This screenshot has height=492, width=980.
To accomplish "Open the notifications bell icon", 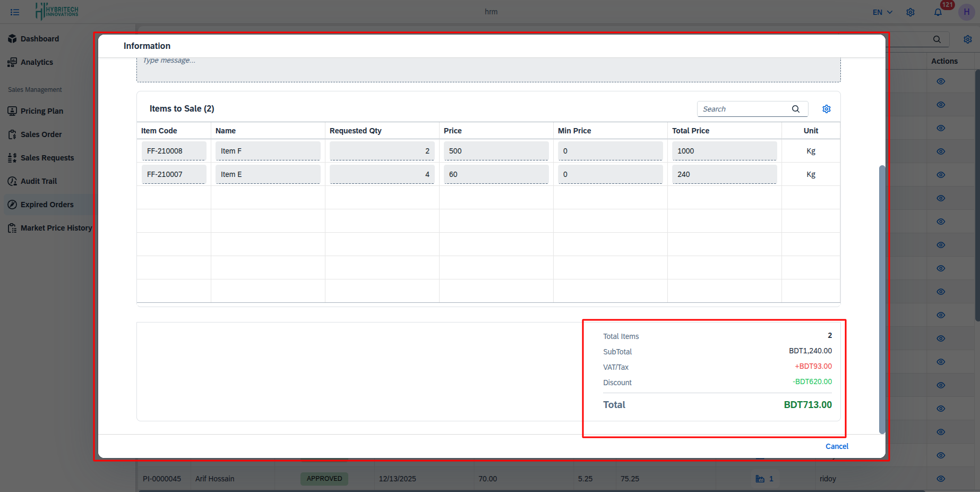I will tap(938, 12).
